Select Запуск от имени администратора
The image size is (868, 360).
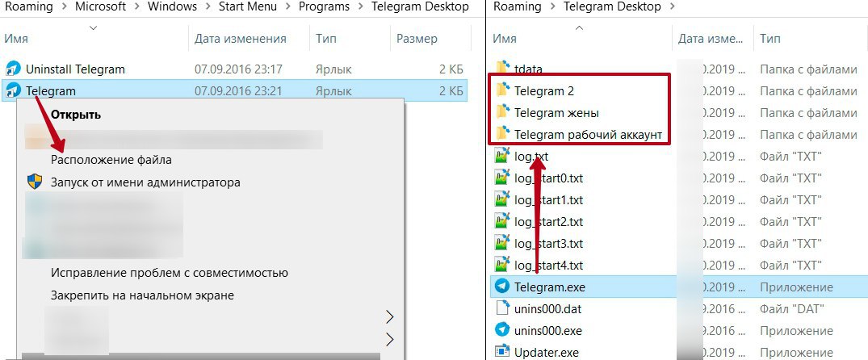[145, 182]
